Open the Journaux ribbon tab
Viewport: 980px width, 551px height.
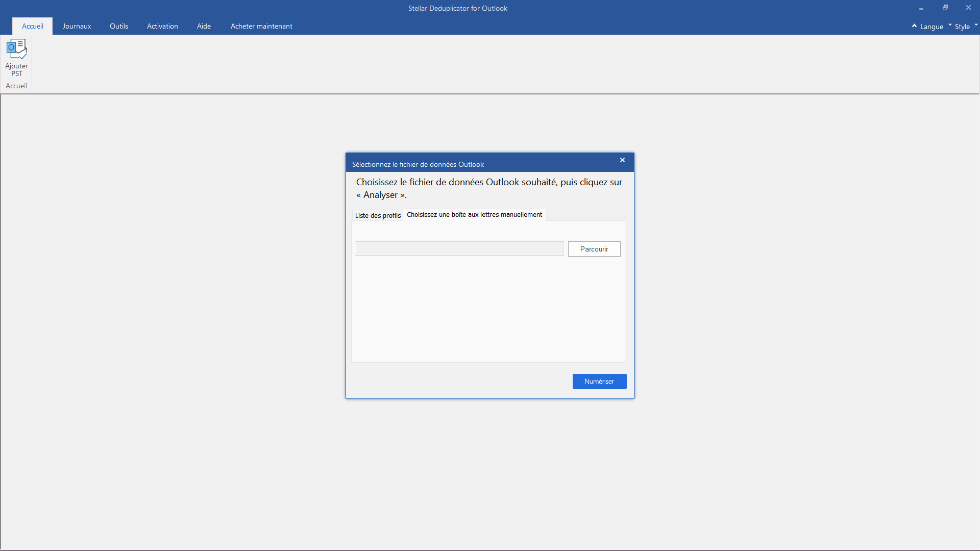click(x=77, y=26)
